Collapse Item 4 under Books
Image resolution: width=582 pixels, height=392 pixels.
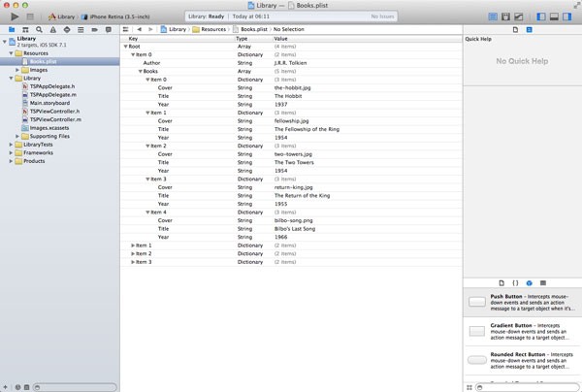147,212
